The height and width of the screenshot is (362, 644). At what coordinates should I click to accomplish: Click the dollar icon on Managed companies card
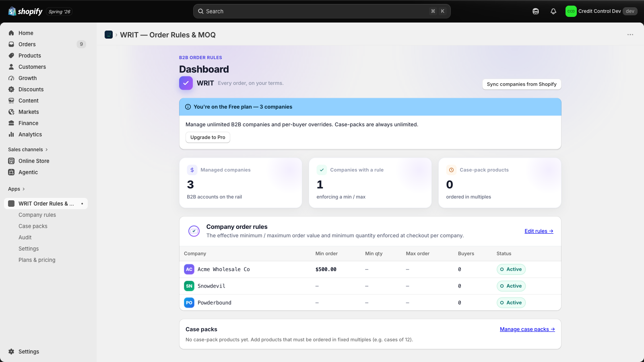(192, 170)
